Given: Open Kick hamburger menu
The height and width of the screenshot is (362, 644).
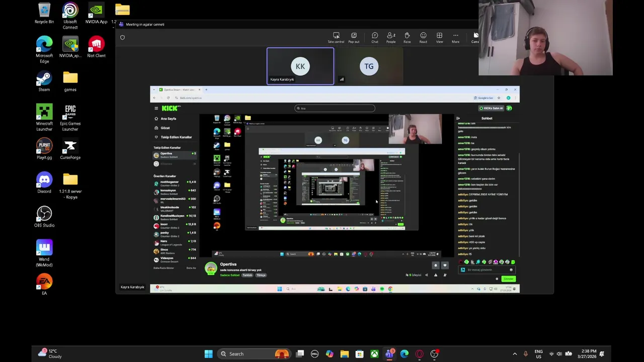Looking at the screenshot, I should [156, 108].
